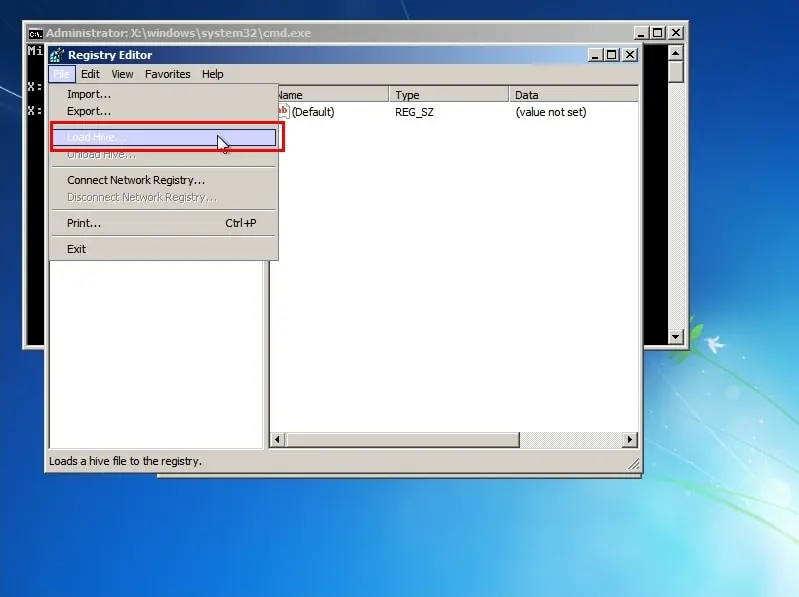Screen dimensions: 799x597
Task: Open the Edit menu
Action: pyautogui.click(x=90, y=74)
